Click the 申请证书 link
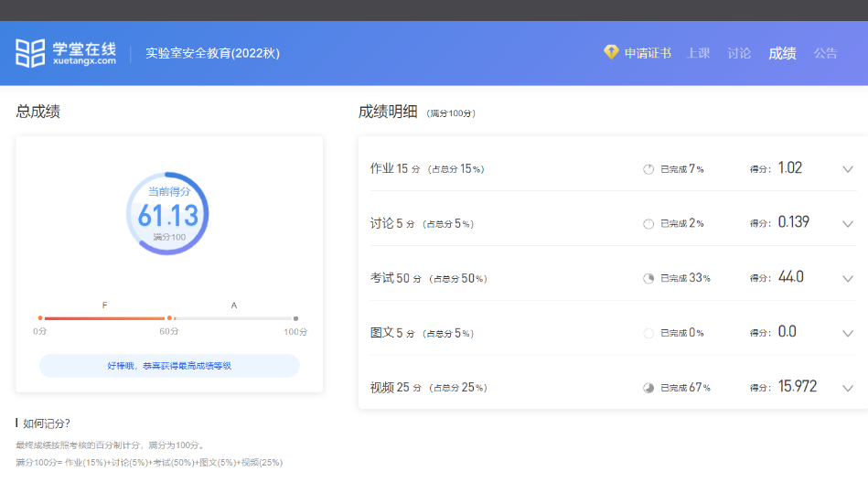The height and width of the screenshot is (482, 868). [x=647, y=53]
